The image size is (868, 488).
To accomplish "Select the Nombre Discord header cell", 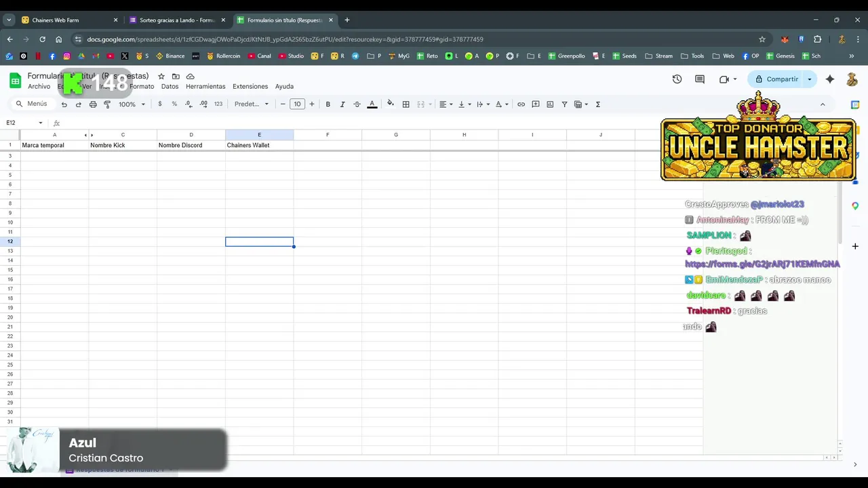I will pyautogui.click(x=191, y=145).
